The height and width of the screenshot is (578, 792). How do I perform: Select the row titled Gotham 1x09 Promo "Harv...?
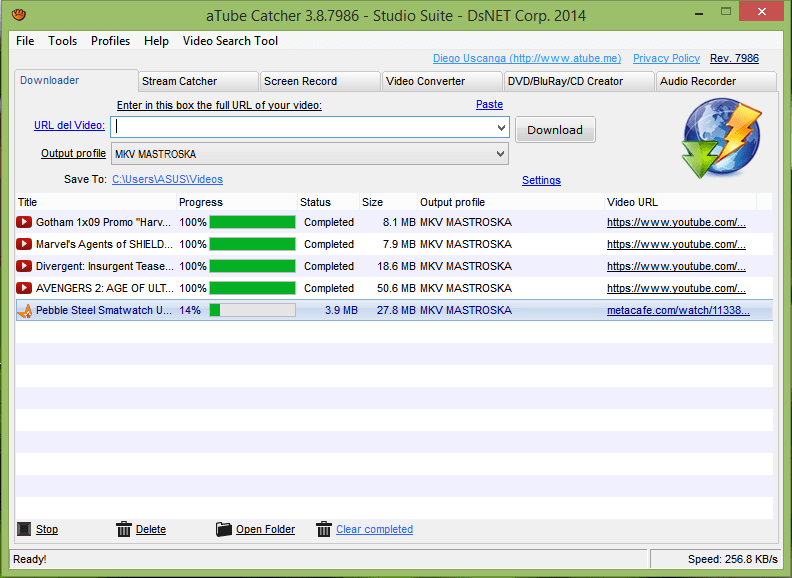pyautogui.click(x=394, y=222)
